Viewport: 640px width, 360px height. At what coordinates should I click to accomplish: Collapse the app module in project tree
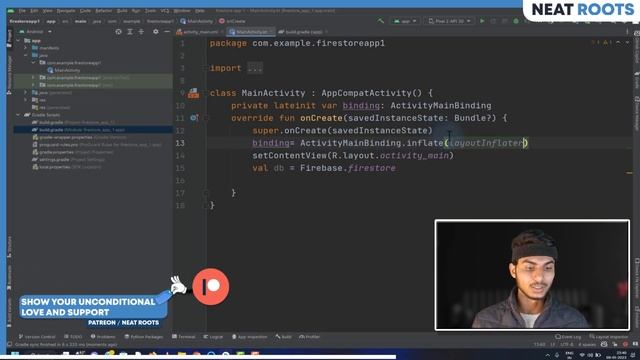coord(18,41)
